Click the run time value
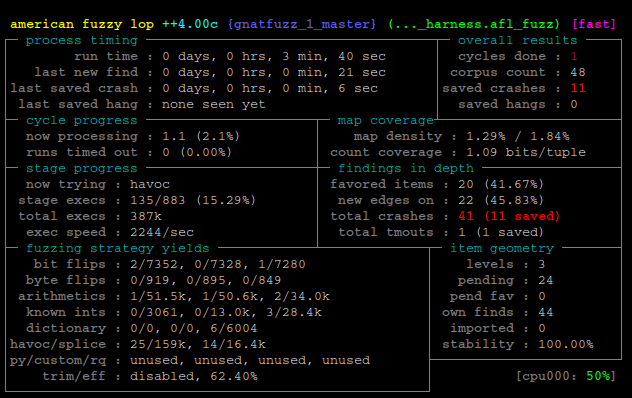The height and width of the screenshot is (398, 632). tap(274, 56)
